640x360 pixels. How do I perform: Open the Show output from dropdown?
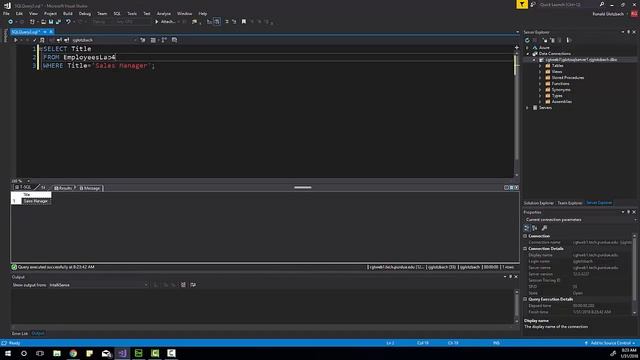(x=98, y=285)
